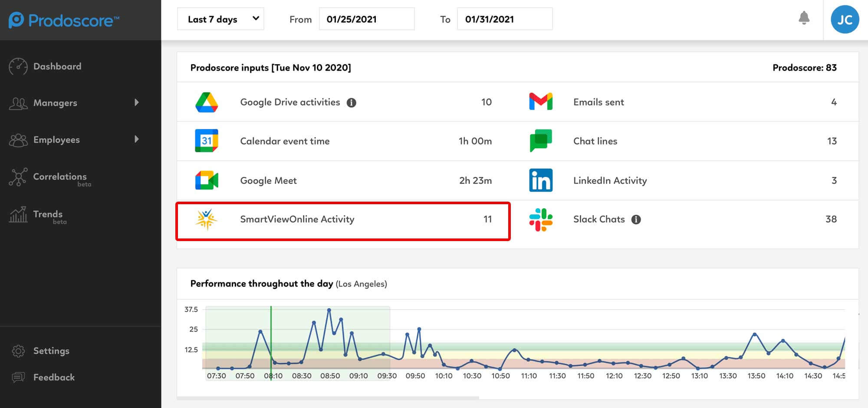Click the 37.5 y-axis label
Image resolution: width=868 pixels, height=408 pixels.
[191, 310]
